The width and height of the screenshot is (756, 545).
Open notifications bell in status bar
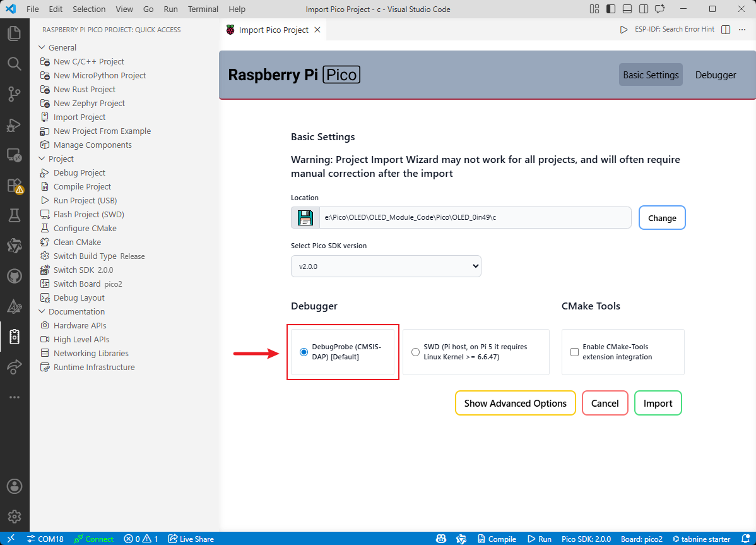coord(745,539)
